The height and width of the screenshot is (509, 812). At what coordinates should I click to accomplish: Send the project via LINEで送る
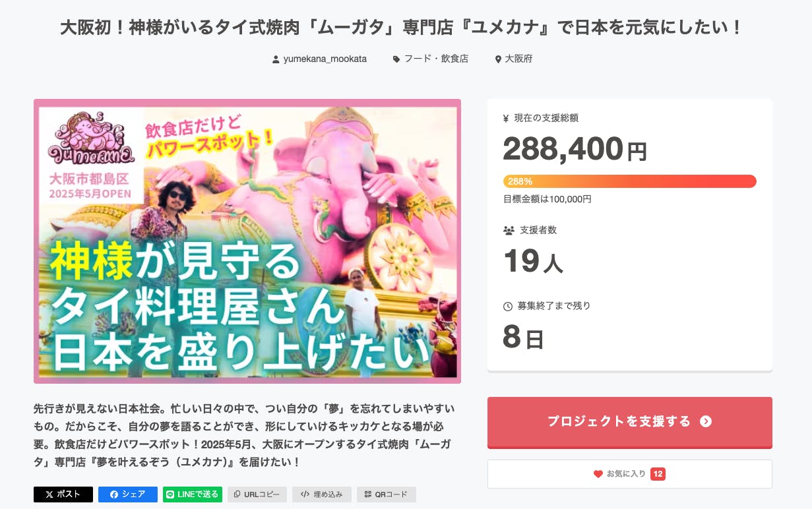click(193, 494)
